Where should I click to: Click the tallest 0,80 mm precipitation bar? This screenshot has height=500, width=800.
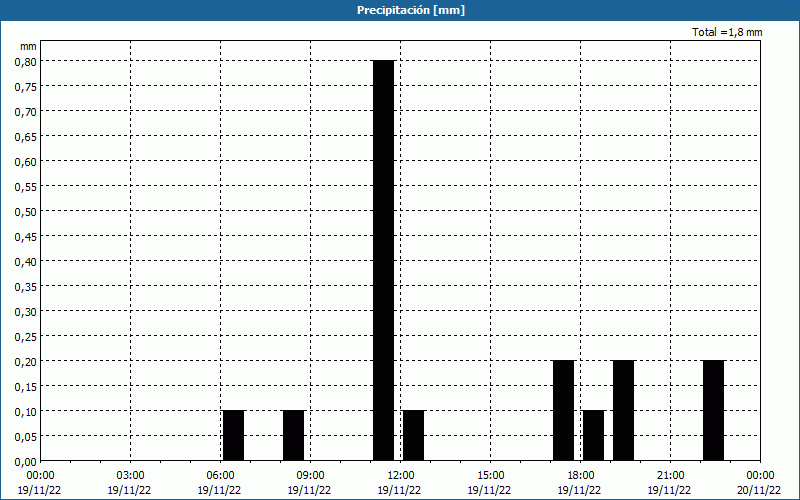pyautogui.click(x=384, y=260)
